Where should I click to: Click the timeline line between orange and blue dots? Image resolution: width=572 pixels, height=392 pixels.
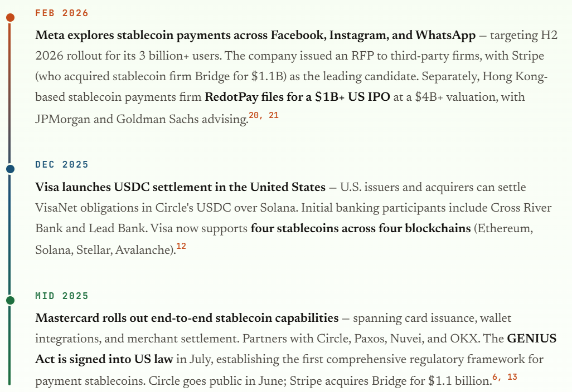(x=10, y=93)
